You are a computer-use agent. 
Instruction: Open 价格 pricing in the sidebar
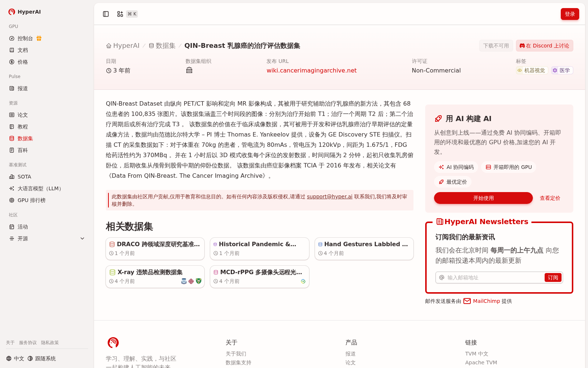tap(47, 62)
